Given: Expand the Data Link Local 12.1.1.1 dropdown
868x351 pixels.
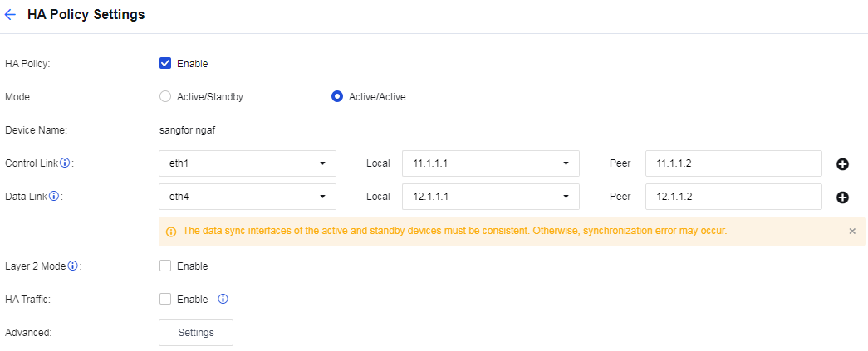Looking at the screenshot, I should tap(490, 197).
